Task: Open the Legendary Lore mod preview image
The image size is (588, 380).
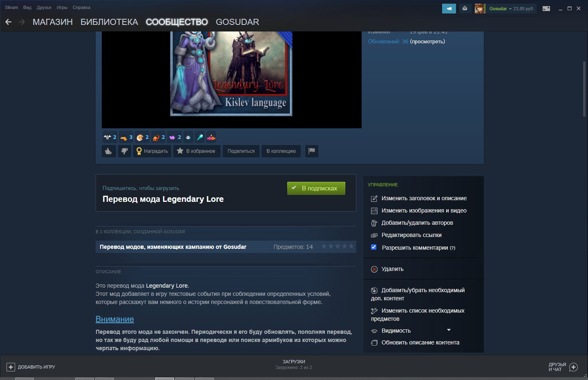Action: (x=231, y=74)
